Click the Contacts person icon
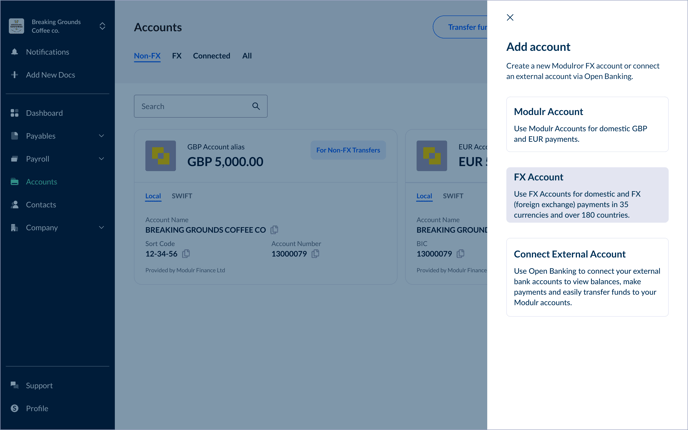Viewport: 688px width, 430px height. click(x=14, y=204)
